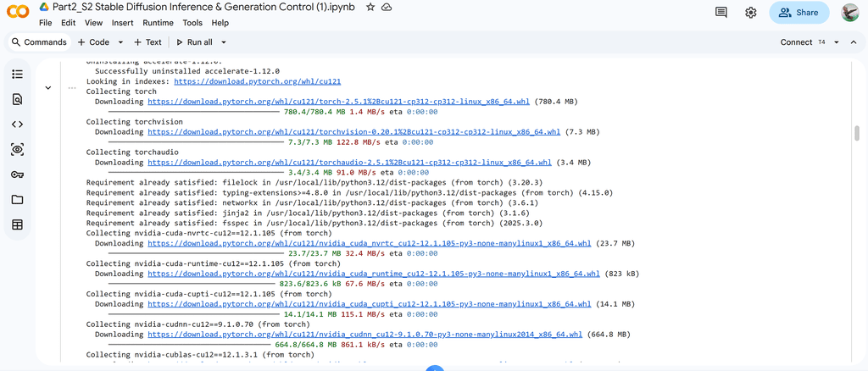Google Drive icon beside notebook title
This screenshot has width=868, height=371.
click(44, 7)
